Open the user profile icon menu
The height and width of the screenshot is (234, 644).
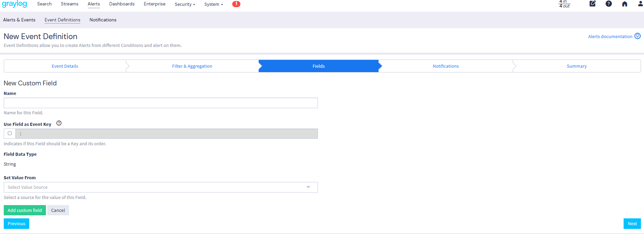click(x=640, y=4)
